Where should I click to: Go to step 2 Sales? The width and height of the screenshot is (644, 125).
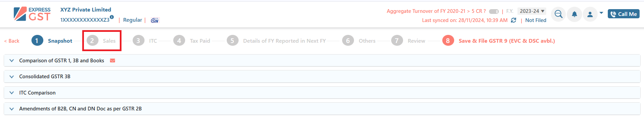point(102,41)
